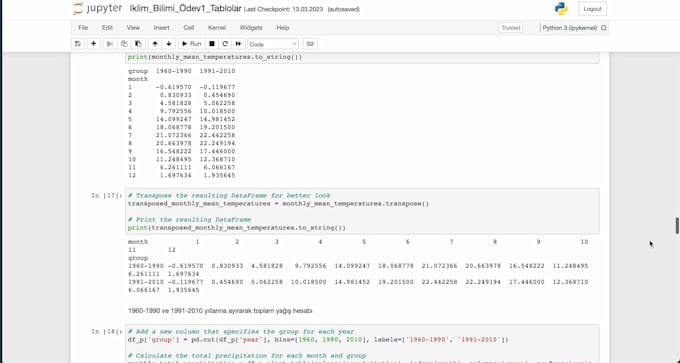Click comment '# Print the resulting DataFrame'
680x363 pixels.
pyautogui.click(x=190, y=219)
